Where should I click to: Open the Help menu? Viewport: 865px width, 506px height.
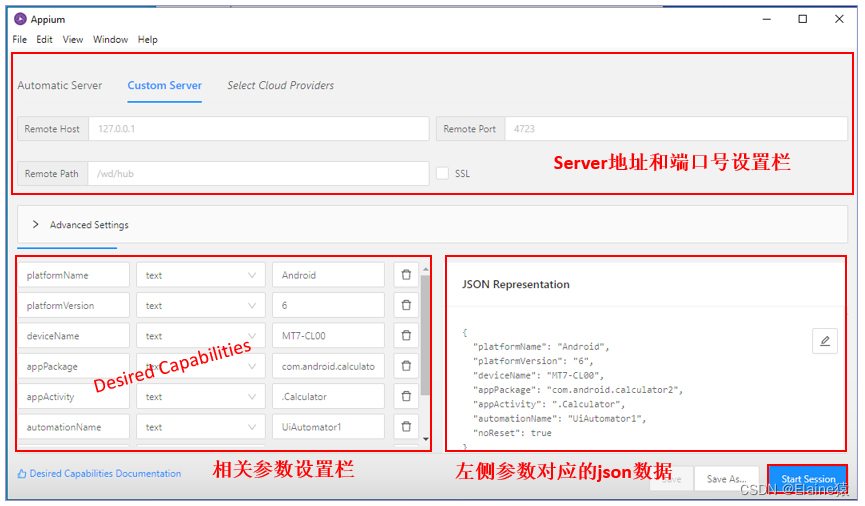147,40
